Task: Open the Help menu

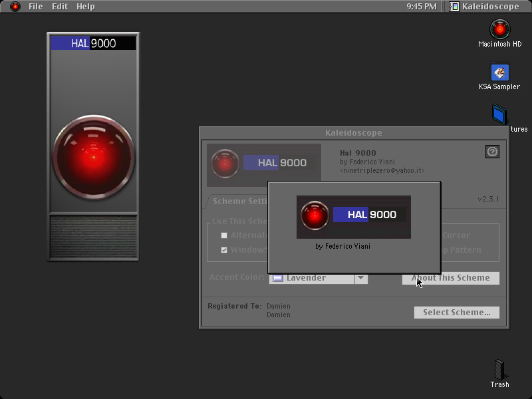Action: click(86, 7)
